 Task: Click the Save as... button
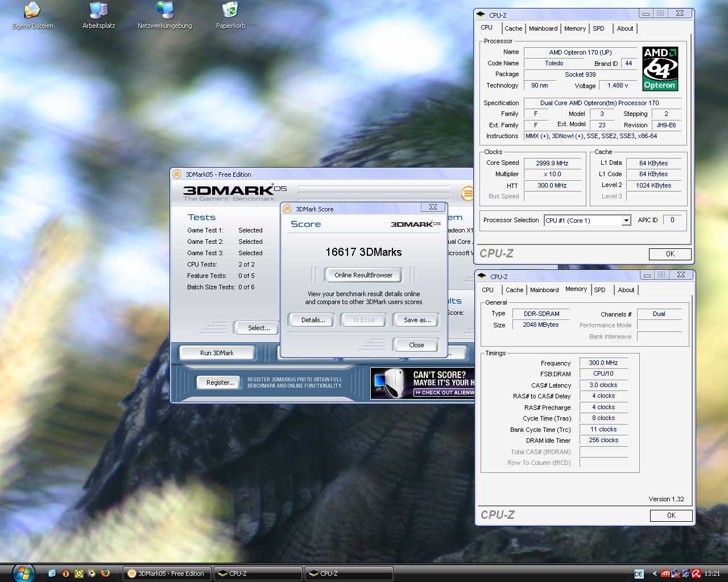[x=417, y=320]
